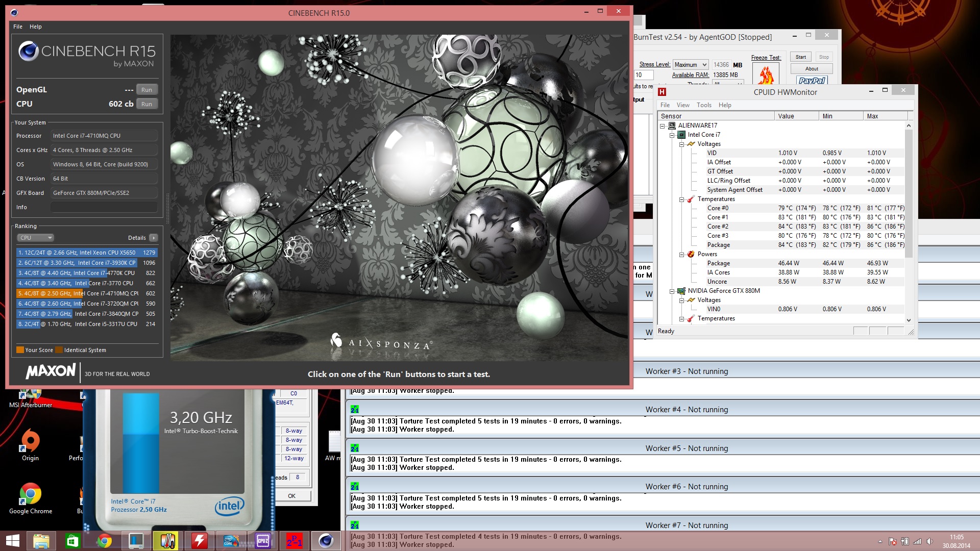
Task: Open Cinebench File menu
Action: coord(18,27)
